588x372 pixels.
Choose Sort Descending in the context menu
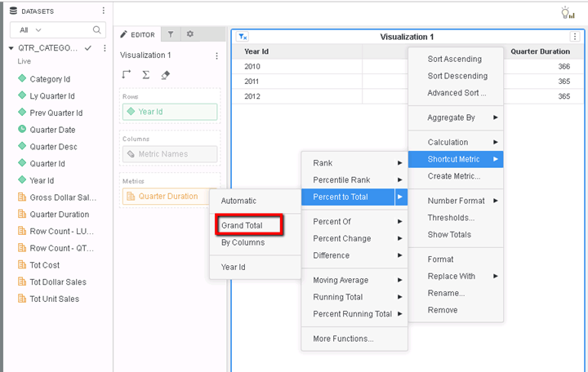click(457, 76)
